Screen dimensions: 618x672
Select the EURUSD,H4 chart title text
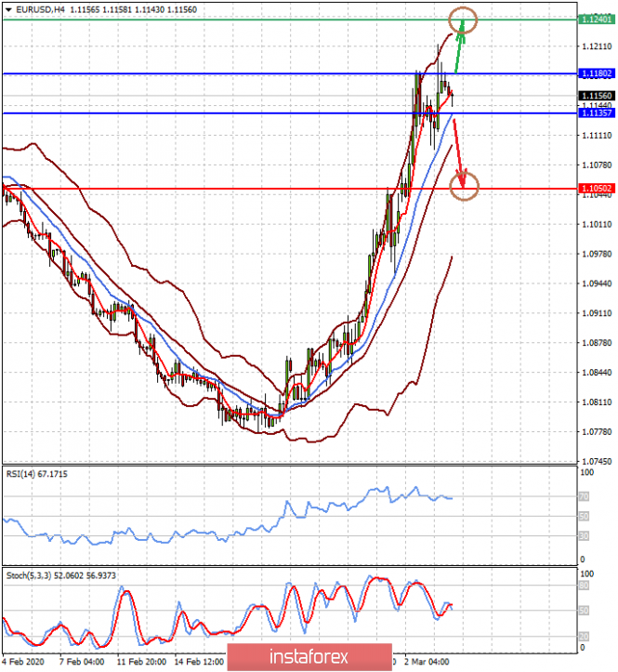(x=40, y=9)
